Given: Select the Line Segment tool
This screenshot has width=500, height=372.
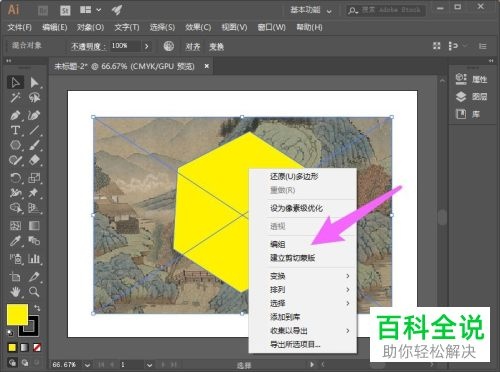Looking at the screenshot, I should (x=34, y=130).
